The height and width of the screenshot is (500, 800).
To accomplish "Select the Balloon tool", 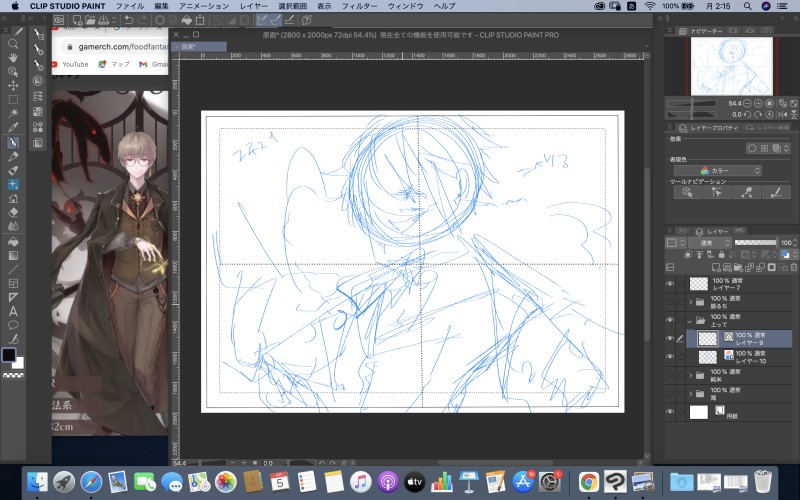I will [13, 325].
